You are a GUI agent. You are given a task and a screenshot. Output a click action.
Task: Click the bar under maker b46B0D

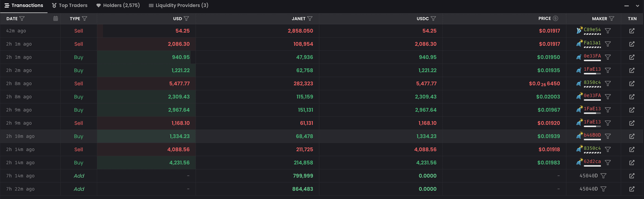coord(592,140)
